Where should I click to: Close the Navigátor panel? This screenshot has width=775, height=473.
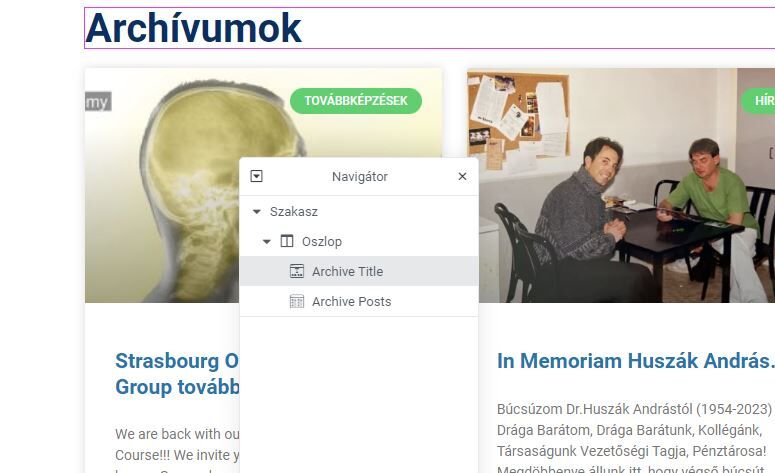point(462,176)
